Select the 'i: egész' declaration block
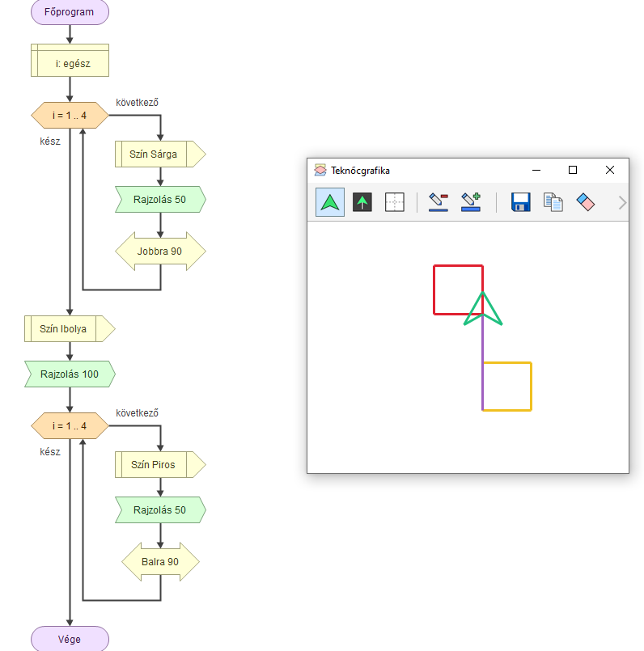644x651 pixels. [x=70, y=61]
